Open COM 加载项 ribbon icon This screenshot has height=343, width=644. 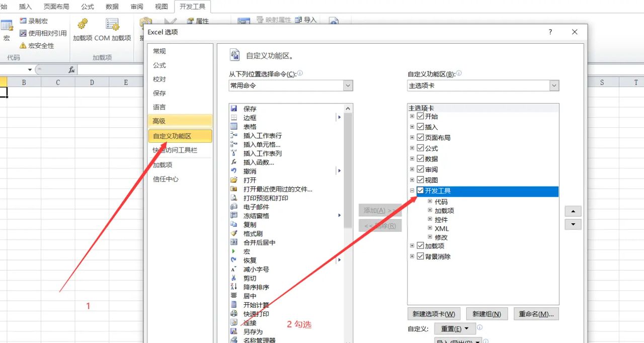click(x=113, y=24)
